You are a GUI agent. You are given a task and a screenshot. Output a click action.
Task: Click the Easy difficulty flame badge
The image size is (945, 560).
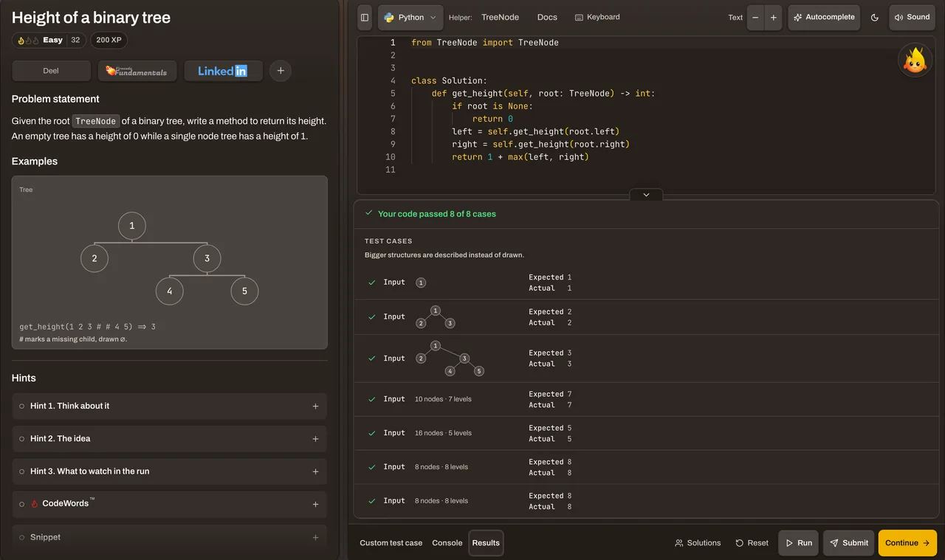[49, 41]
